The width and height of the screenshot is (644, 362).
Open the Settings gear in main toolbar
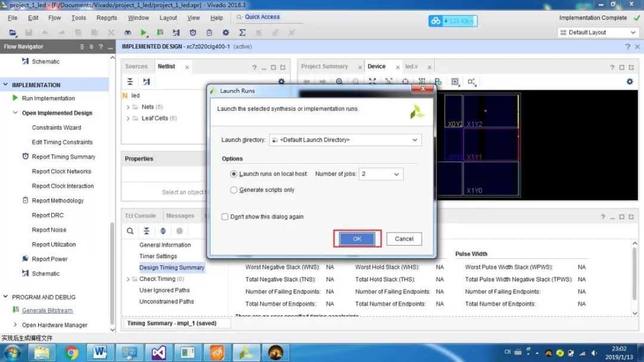[x=225, y=32]
